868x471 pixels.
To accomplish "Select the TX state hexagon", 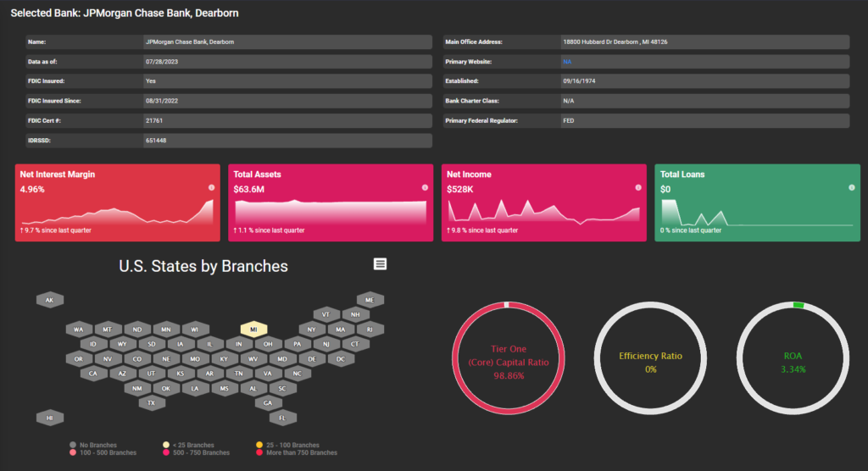I will [x=151, y=403].
